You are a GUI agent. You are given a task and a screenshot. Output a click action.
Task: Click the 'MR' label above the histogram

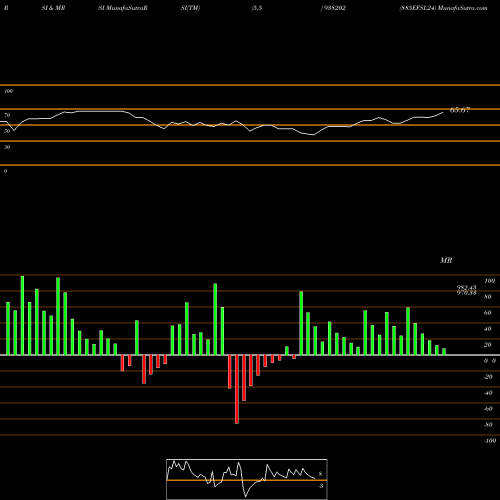[x=446, y=260]
